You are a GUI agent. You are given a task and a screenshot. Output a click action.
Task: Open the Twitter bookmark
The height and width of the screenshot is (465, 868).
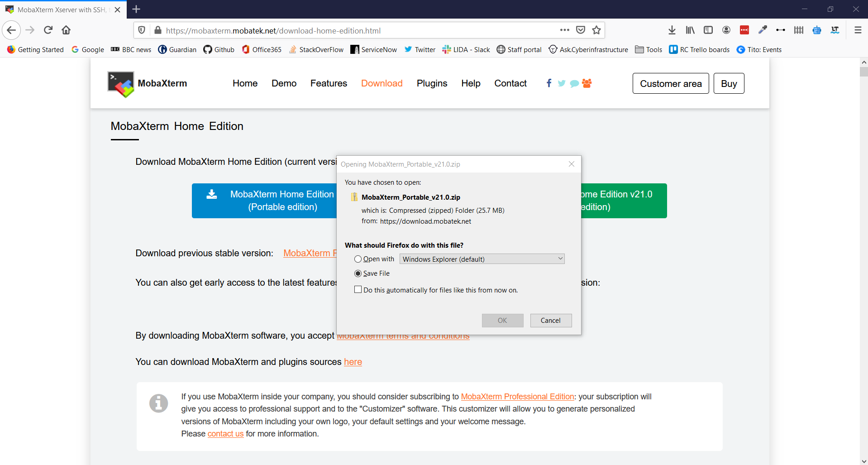tap(420, 49)
